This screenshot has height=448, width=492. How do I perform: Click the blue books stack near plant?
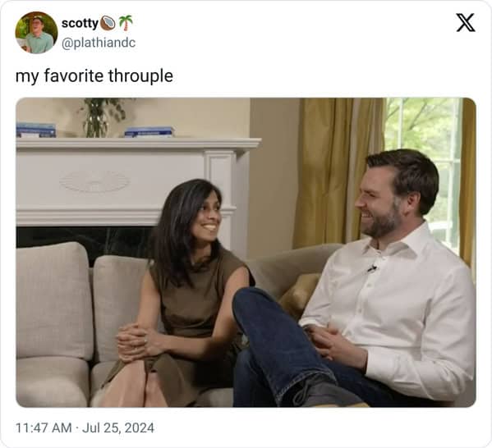coord(149,132)
